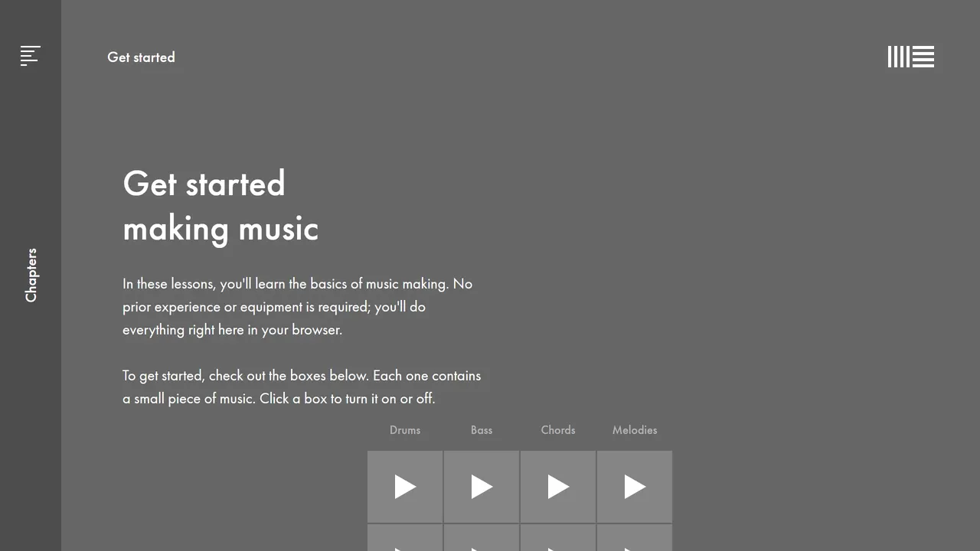The height and width of the screenshot is (551, 980).
Task: Click the Get started header link
Action: pyautogui.click(x=141, y=57)
